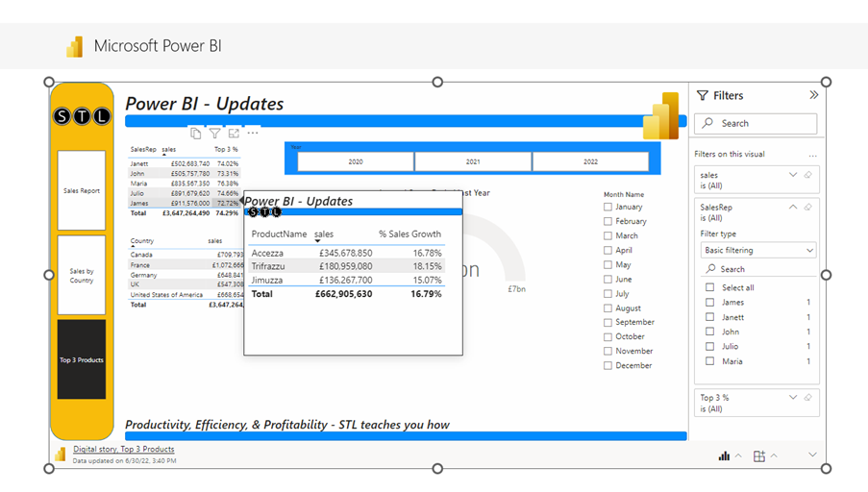Tick the April checkbox
This screenshot has width=868, height=492.
point(608,250)
